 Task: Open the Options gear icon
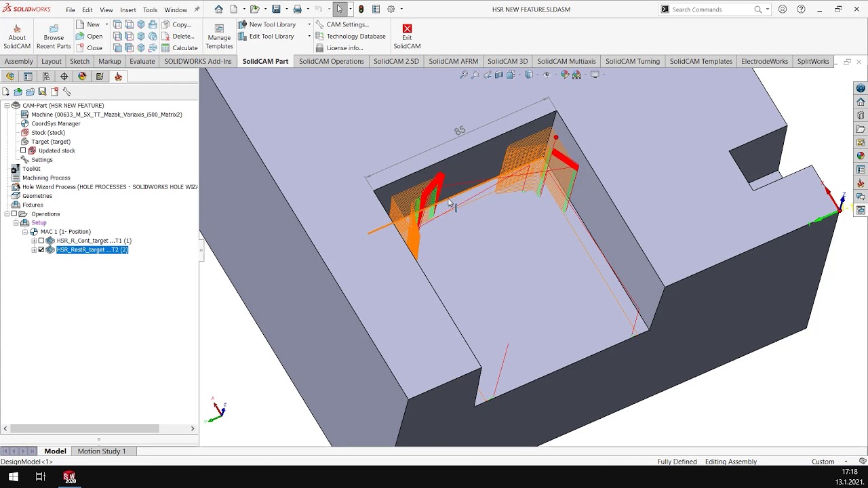point(391,9)
